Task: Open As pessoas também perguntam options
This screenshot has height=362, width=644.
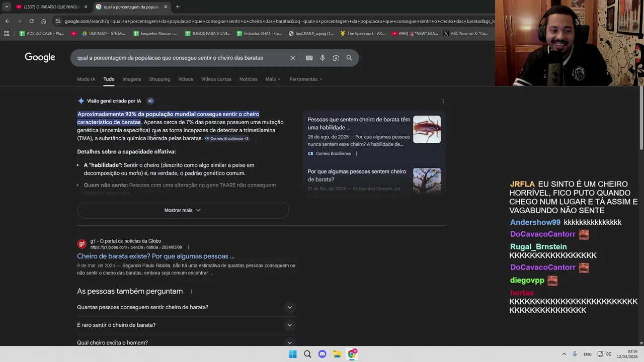Action: click(191, 291)
